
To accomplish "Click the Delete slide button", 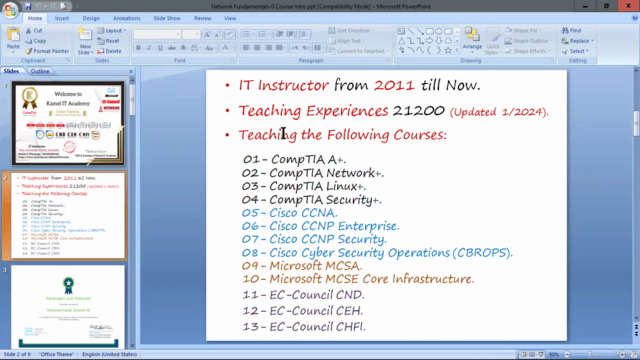I will (109, 51).
